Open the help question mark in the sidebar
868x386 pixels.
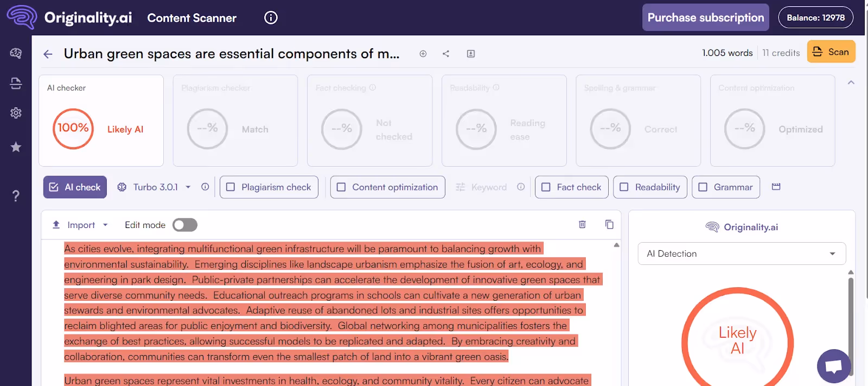point(16,195)
